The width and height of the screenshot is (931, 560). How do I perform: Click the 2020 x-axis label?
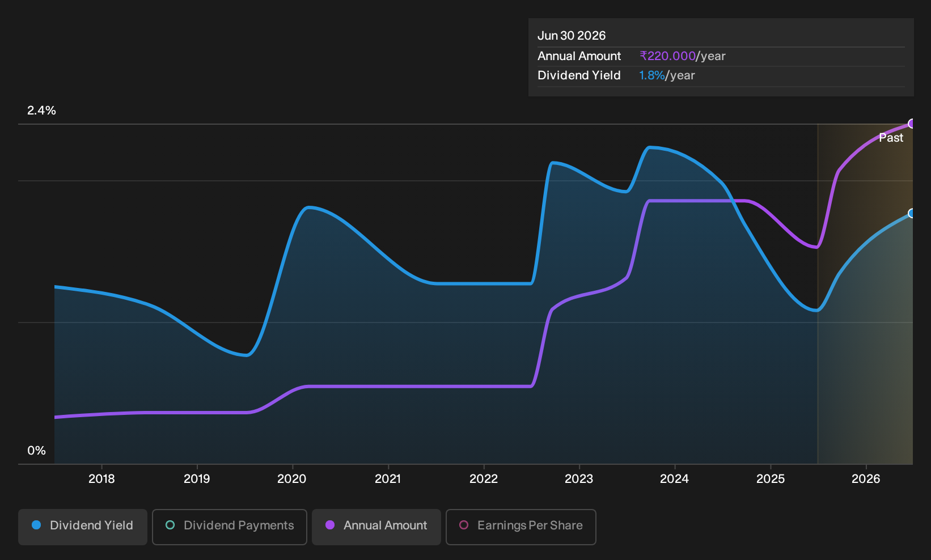(292, 479)
